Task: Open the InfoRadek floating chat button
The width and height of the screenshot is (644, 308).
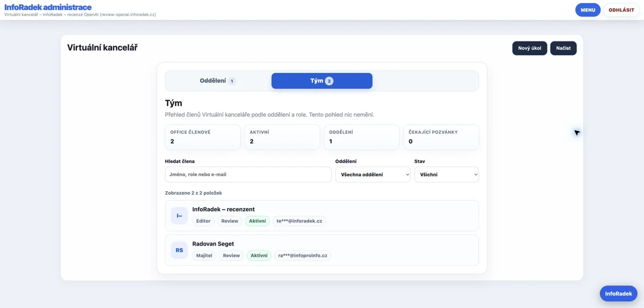Action: [x=618, y=293]
